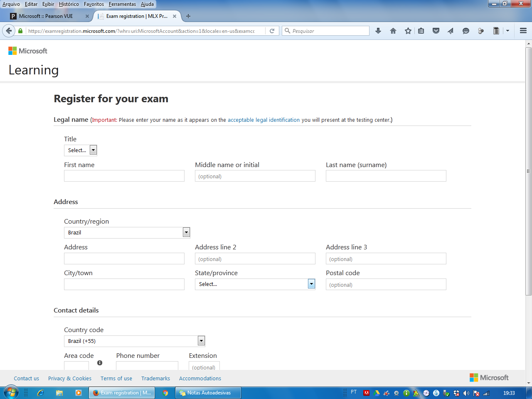Click the area code info icon

click(x=100, y=363)
